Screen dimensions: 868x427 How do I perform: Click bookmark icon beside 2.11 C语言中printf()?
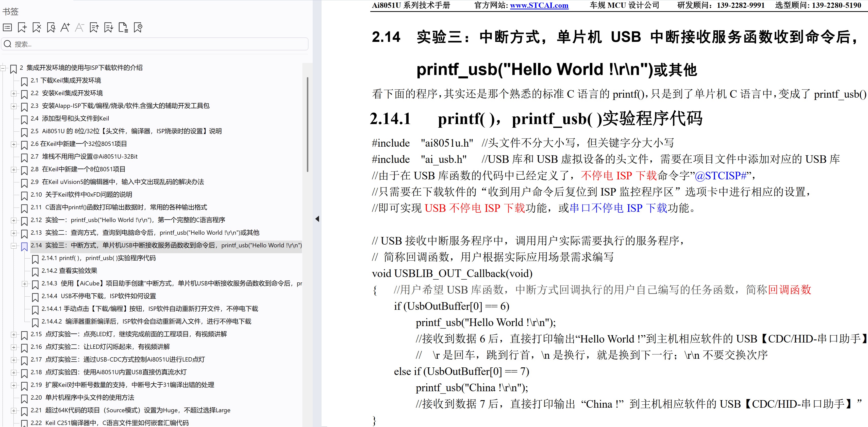pyautogui.click(x=24, y=209)
